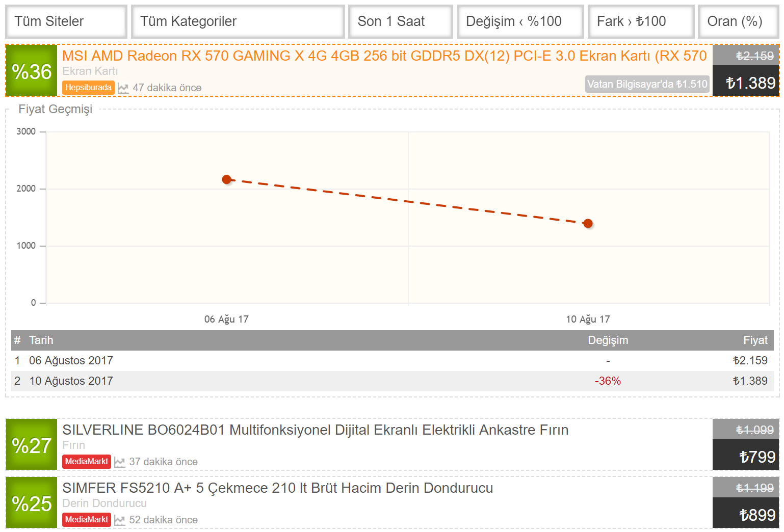The width and height of the screenshot is (784, 532).
Task: Click the Tarih column header
Action: click(41, 340)
